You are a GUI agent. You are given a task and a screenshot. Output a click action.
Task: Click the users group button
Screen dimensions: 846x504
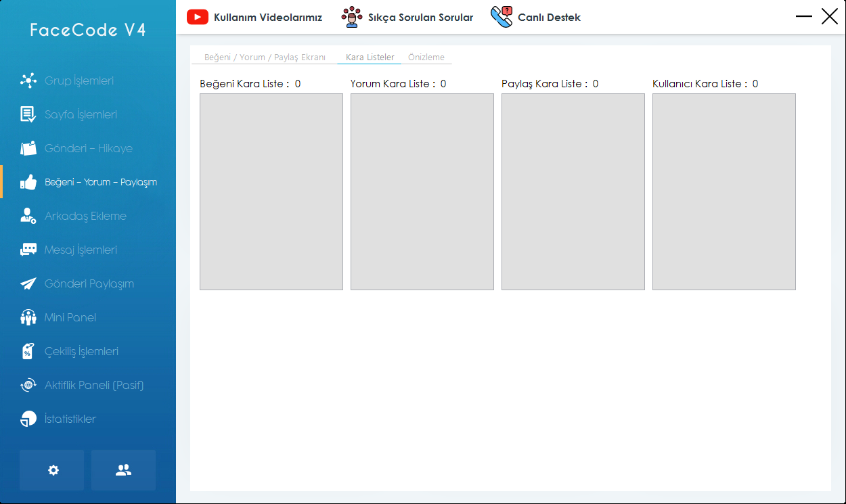click(x=123, y=470)
